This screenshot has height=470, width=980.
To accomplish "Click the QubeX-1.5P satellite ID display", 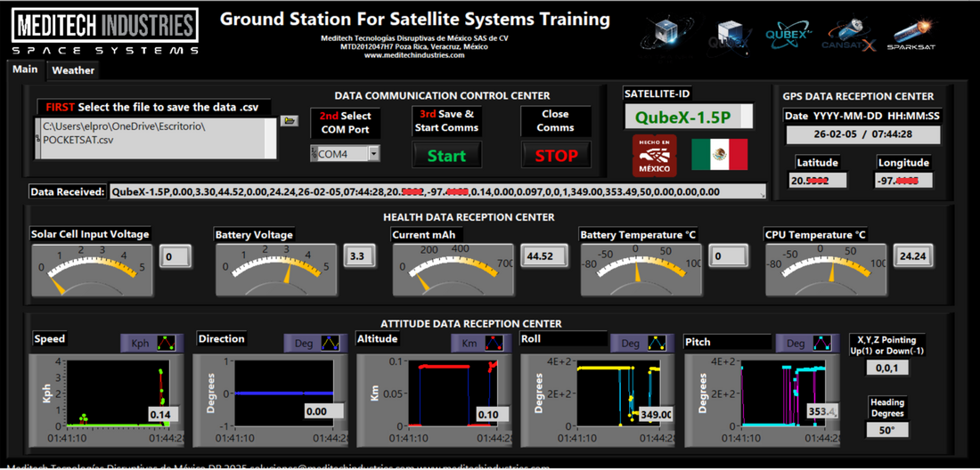I will (688, 116).
